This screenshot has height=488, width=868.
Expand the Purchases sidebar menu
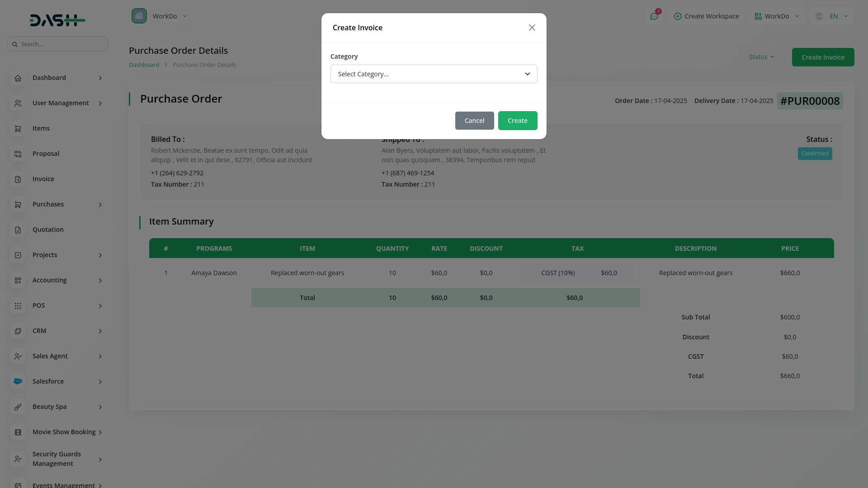coord(100,205)
